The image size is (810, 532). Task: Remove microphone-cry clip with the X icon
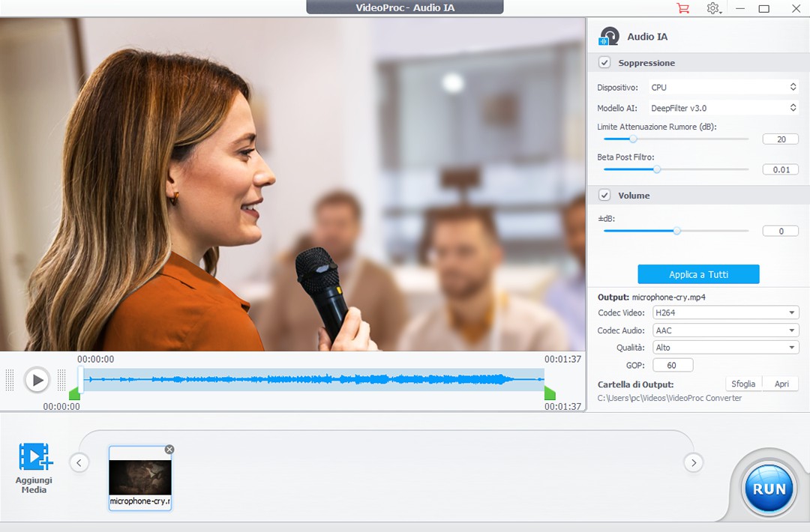169,450
